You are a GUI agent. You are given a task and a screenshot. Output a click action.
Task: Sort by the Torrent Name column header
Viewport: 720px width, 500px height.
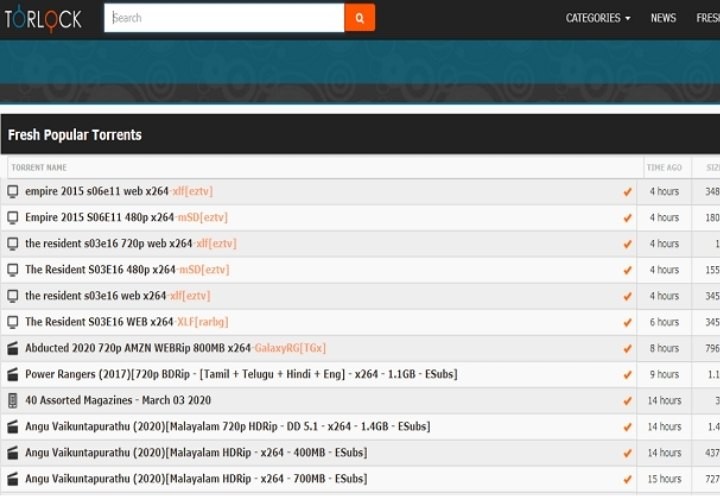pyautogui.click(x=39, y=168)
